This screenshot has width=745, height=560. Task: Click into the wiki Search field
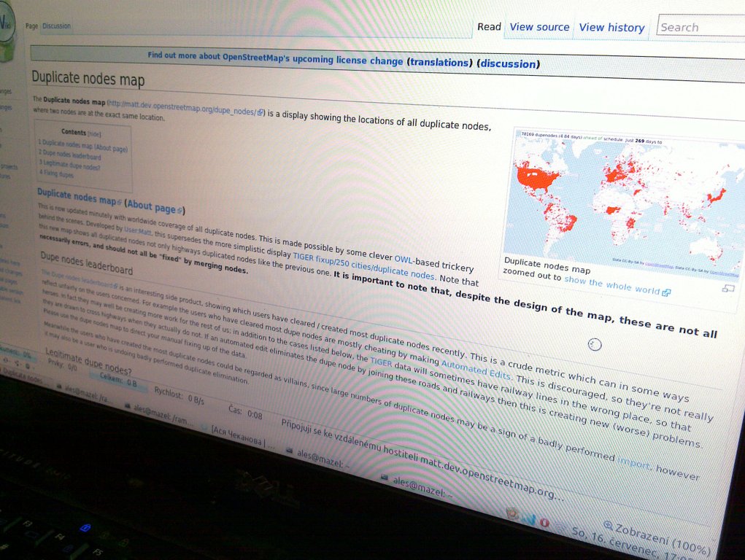point(700,27)
